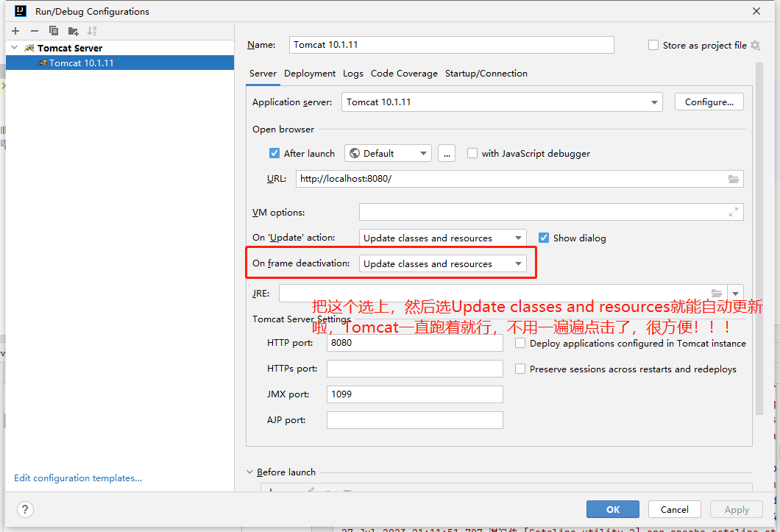The width and height of the screenshot is (780, 532).
Task: Click the dialog's vertical scrollbar
Action: (759, 239)
